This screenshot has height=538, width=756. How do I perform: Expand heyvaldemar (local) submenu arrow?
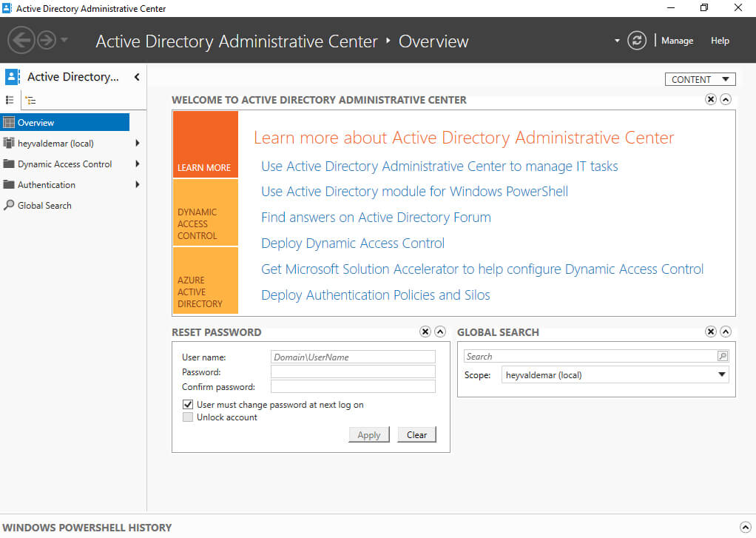click(x=138, y=144)
